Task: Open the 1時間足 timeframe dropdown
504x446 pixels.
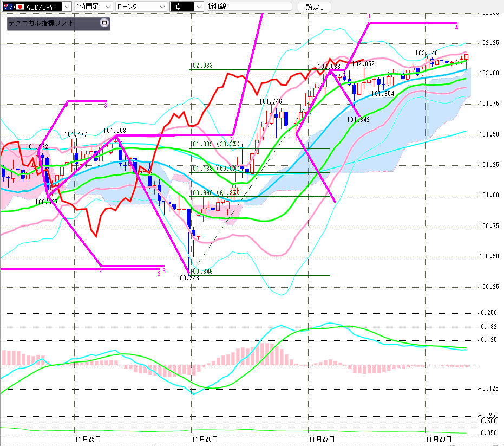Action: [108, 7]
